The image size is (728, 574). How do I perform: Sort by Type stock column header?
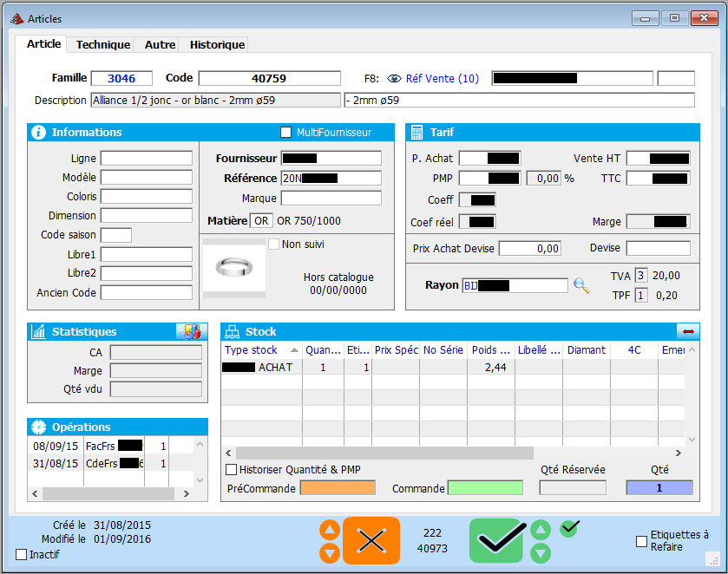coord(261,350)
